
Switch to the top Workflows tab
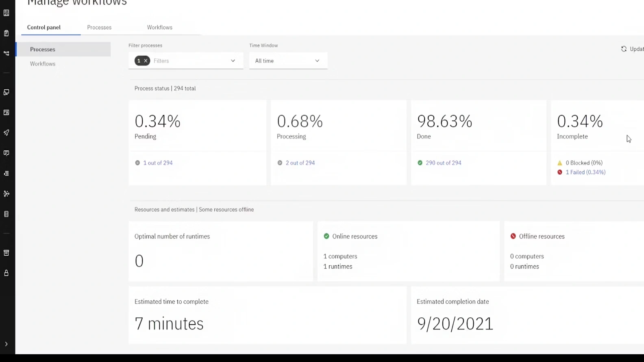[160, 27]
